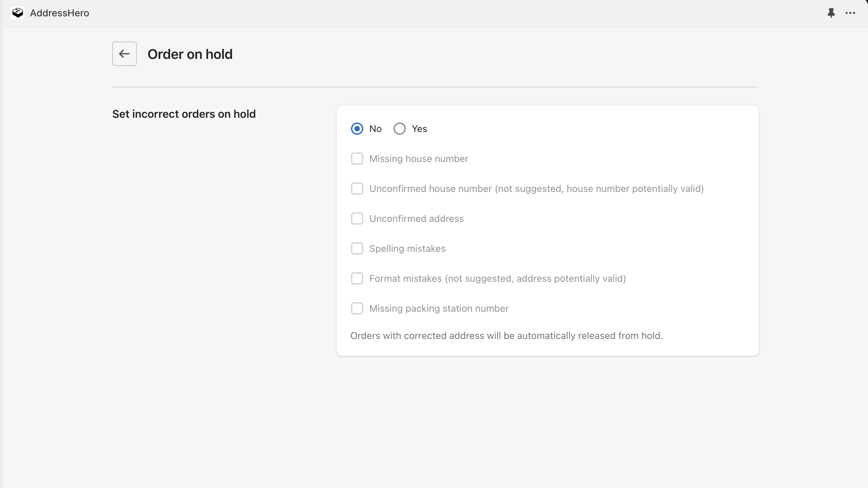Click Set incorrect orders on hold label
This screenshot has height=488, width=868.
(184, 114)
